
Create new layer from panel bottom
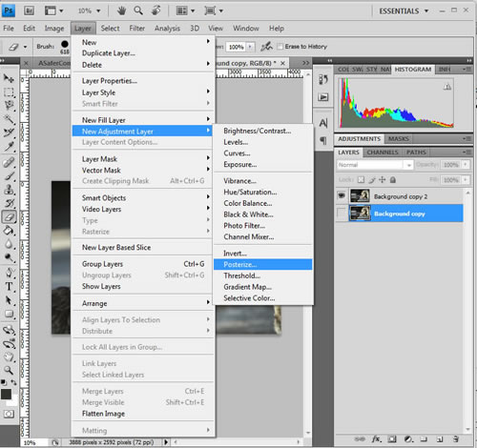[440, 439]
